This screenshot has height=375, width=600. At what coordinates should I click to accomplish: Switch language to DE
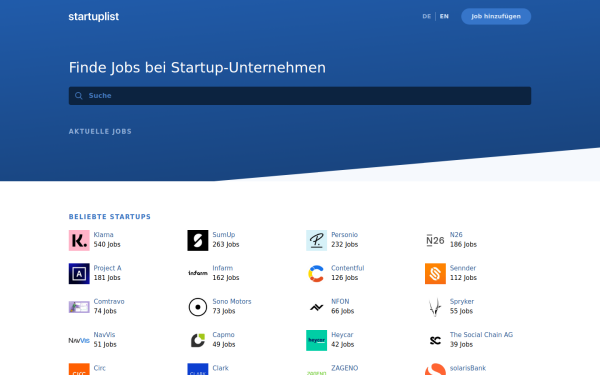tap(427, 16)
